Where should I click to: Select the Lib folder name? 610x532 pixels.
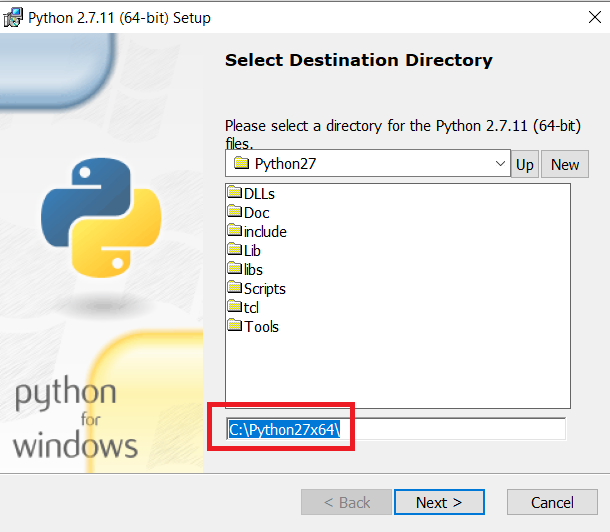(252, 251)
